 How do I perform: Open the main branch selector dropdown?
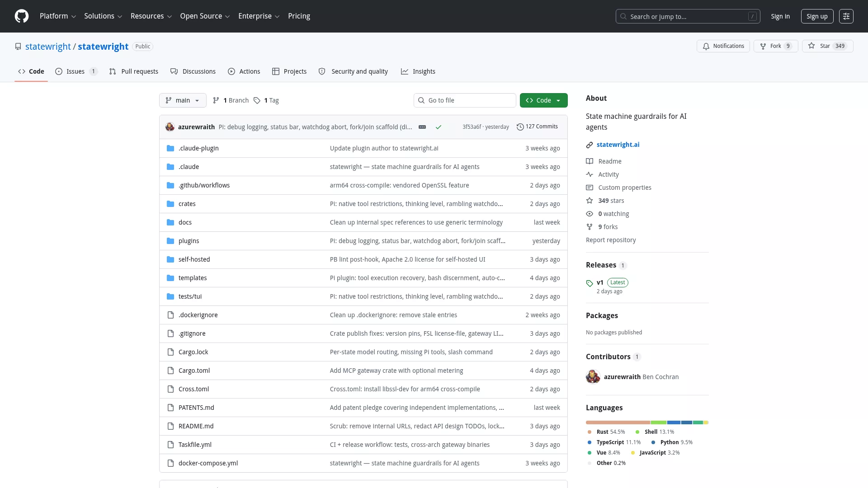183,100
